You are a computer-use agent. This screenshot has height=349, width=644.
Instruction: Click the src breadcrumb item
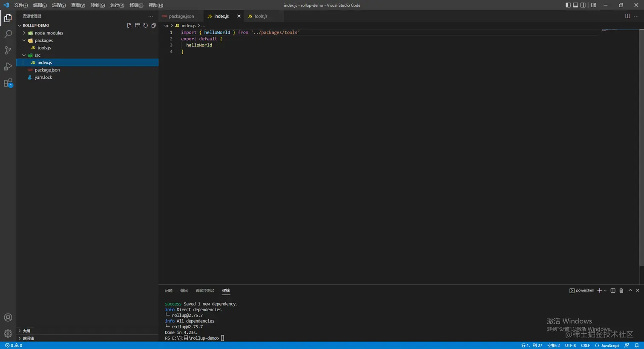pos(166,26)
